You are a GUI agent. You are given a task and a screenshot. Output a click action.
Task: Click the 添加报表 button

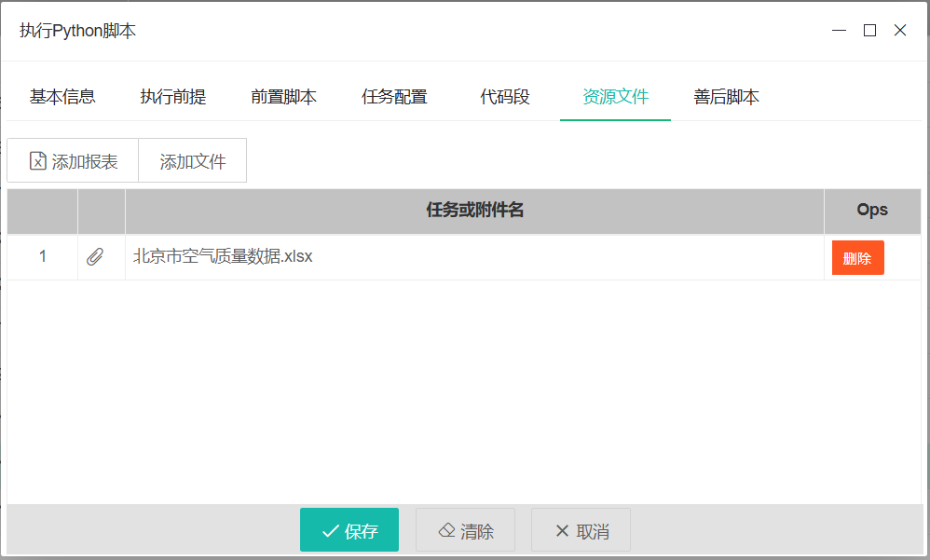coord(73,161)
